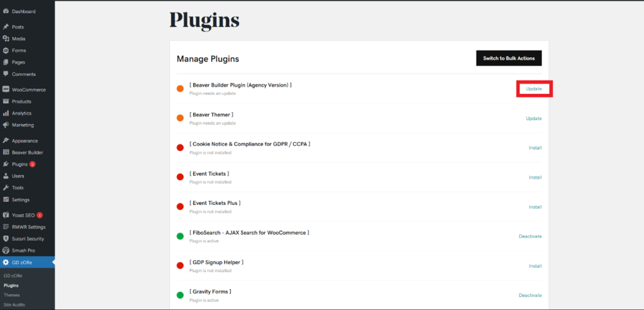The height and width of the screenshot is (310, 644).
Task: Install the GDP Signup Helper plugin
Action: tap(535, 266)
